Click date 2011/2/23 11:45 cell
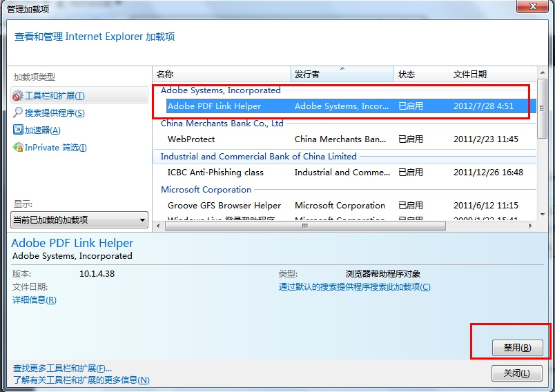This screenshot has height=392, width=555. click(x=486, y=139)
